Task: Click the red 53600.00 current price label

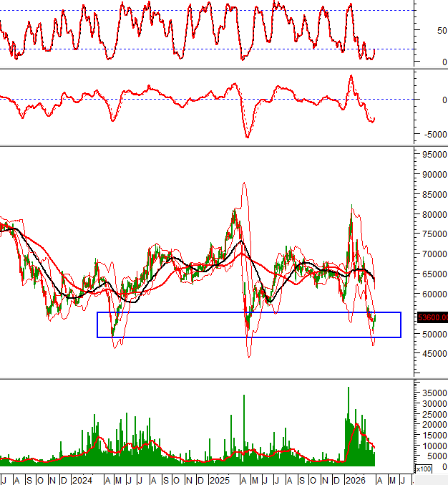Action: (x=432, y=317)
